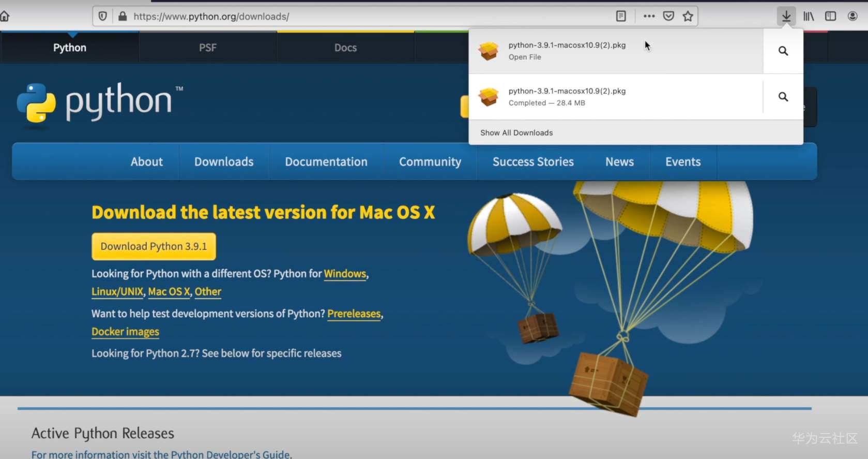Click the Download the latest version heading
Viewport: 868px width, 459px height.
pos(263,212)
